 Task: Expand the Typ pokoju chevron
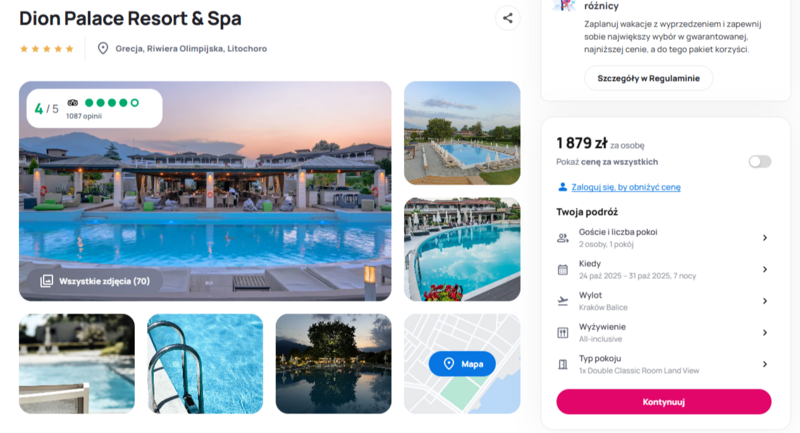(765, 364)
